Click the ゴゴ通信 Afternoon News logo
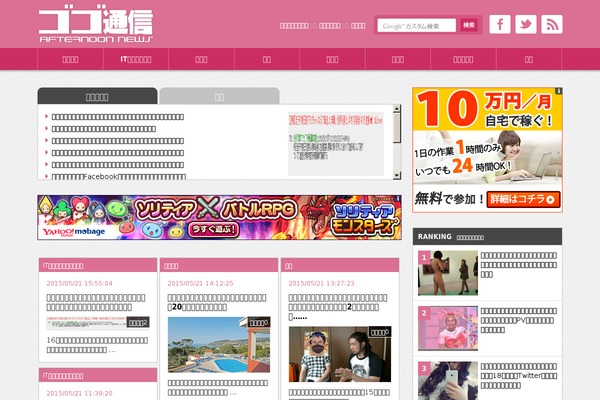The width and height of the screenshot is (600, 400). 96,25
